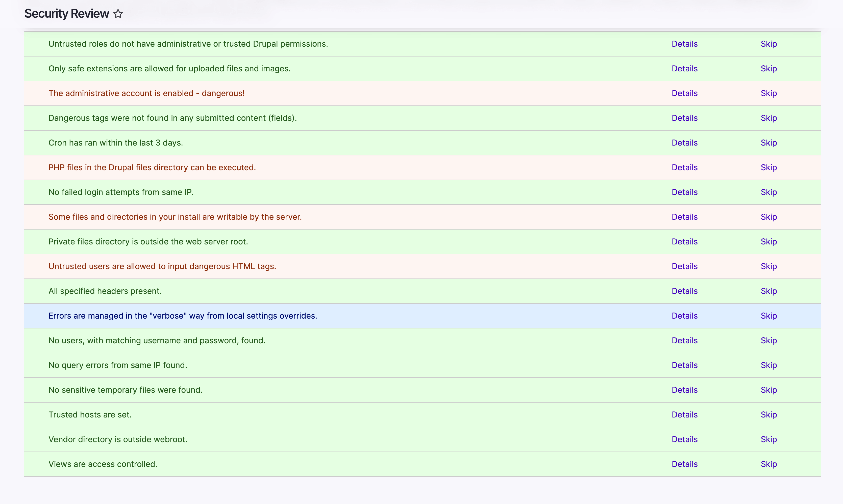
Task: View Details for no failed login attempts
Action: coord(684,192)
